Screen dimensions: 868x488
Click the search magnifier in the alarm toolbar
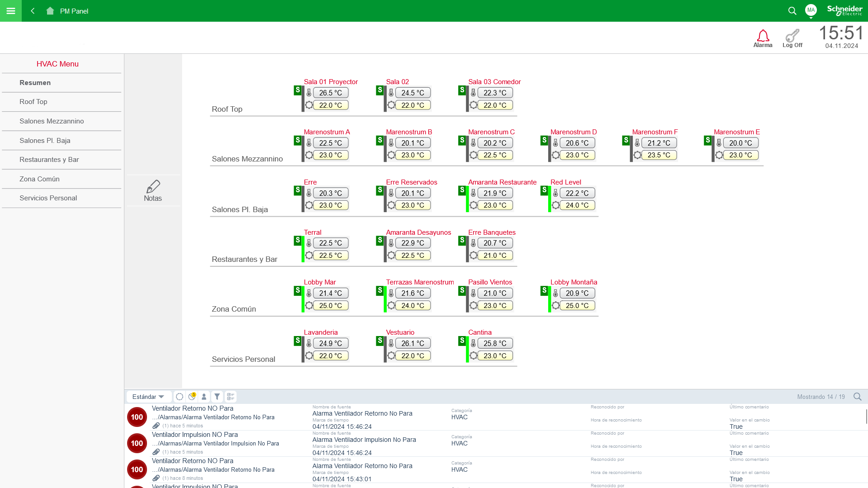pos(857,397)
